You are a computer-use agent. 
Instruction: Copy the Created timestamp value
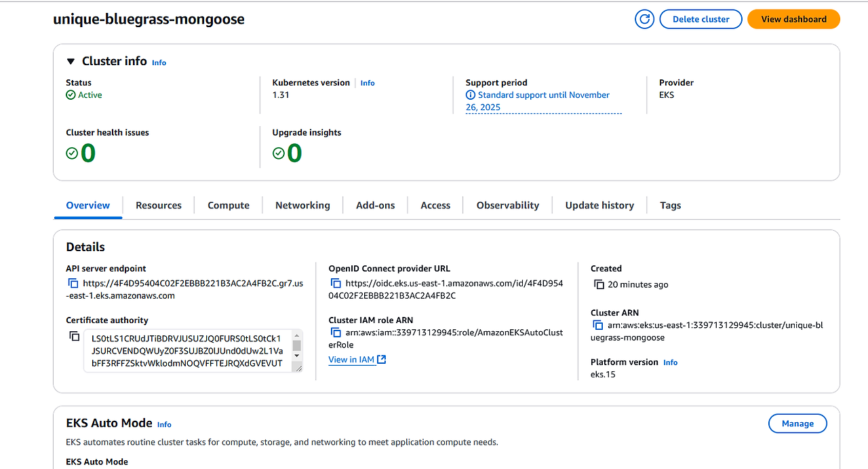coord(598,284)
